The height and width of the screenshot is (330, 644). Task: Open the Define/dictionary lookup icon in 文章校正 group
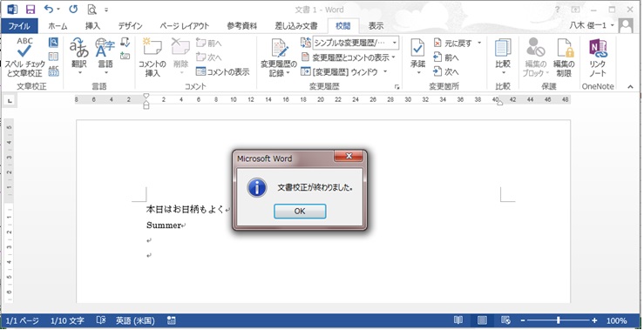pyautogui.click(x=53, y=43)
